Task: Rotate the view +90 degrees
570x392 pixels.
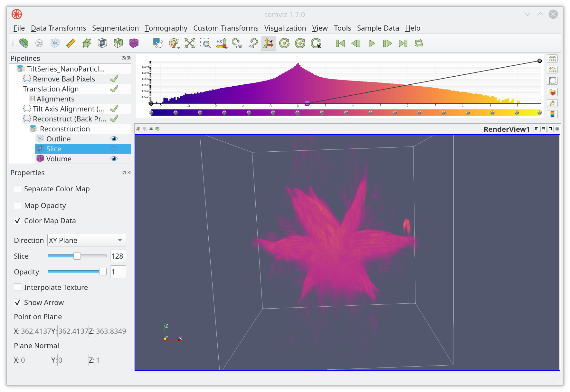Action: click(237, 43)
